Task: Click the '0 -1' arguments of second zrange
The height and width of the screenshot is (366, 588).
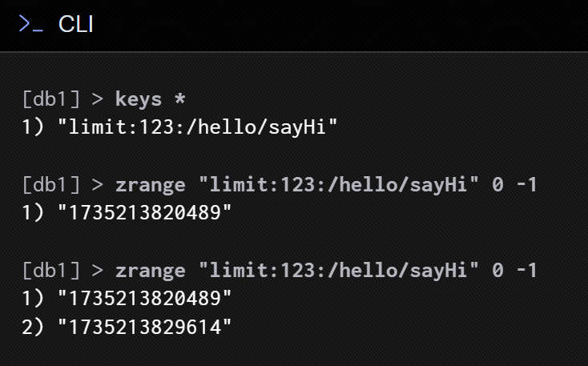Action: click(x=514, y=271)
